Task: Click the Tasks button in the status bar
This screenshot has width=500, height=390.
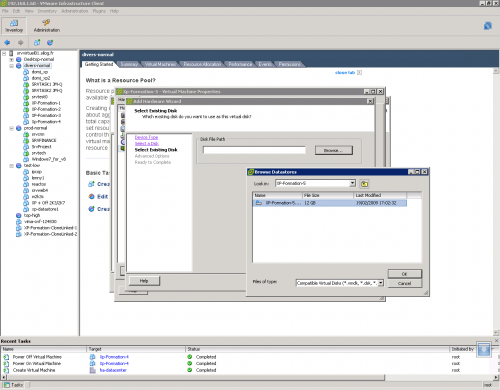Action: click(14, 385)
